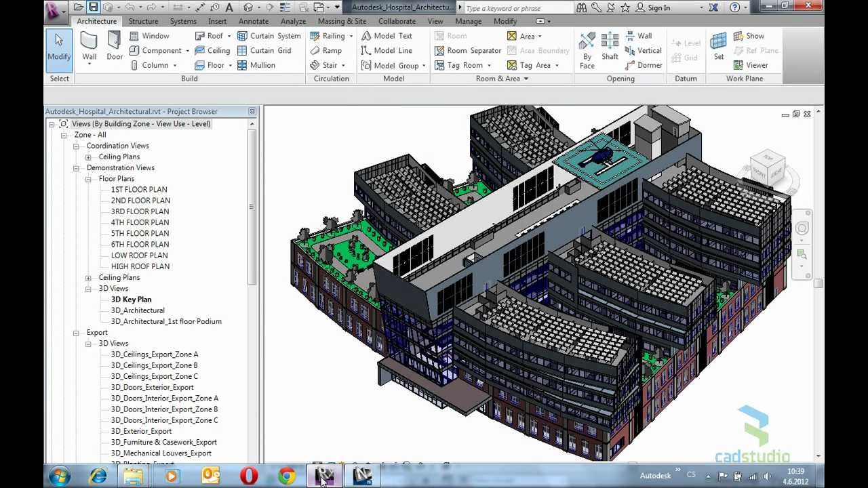The height and width of the screenshot is (488, 868).
Task: Collapse the Export tree node
Action: click(x=76, y=333)
